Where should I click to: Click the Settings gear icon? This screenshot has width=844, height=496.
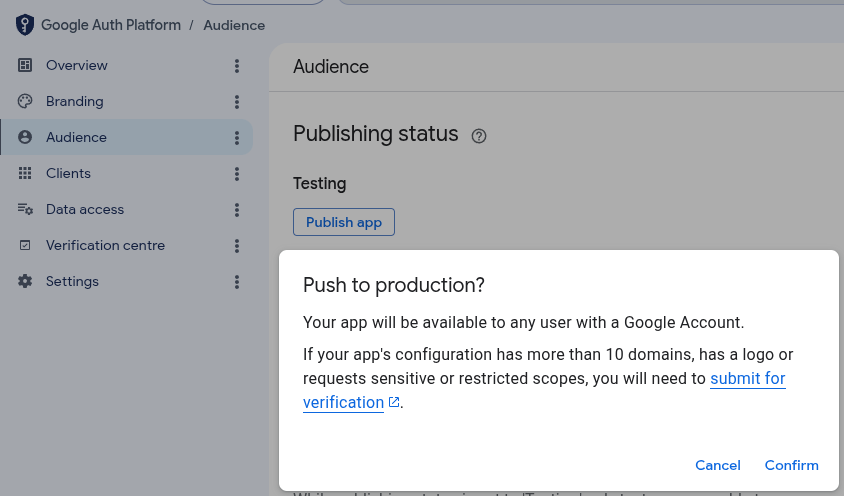pos(25,281)
